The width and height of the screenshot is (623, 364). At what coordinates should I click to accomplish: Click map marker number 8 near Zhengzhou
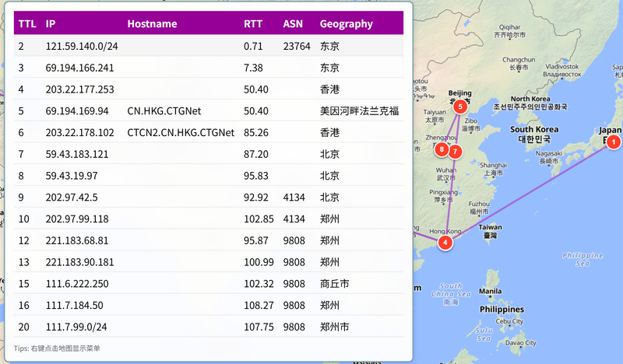[x=442, y=149]
